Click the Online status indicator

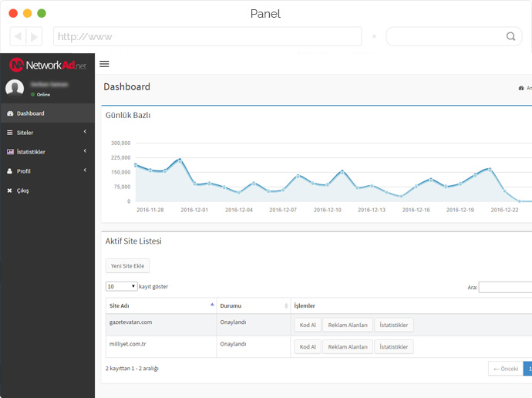40,94
